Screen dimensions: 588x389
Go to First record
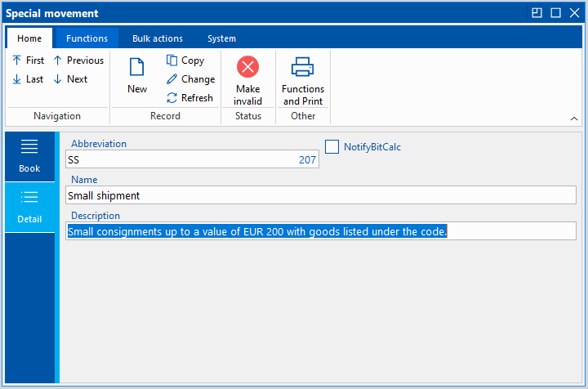pos(28,60)
